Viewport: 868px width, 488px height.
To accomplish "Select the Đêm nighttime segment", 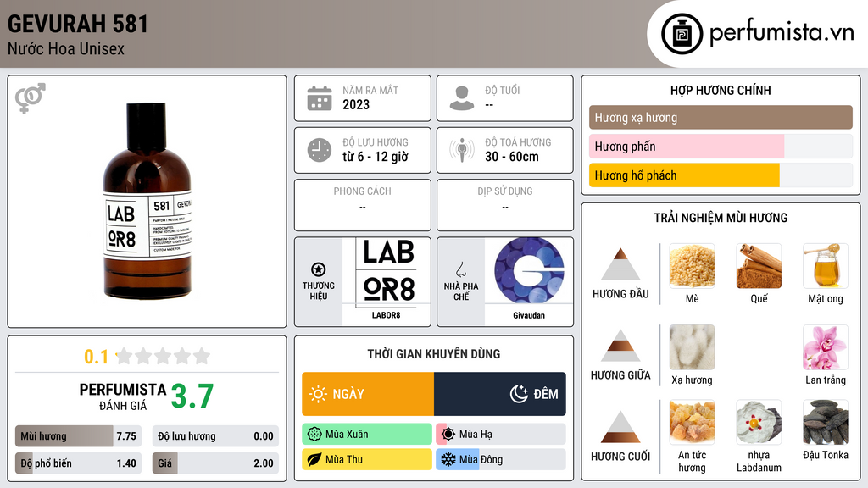I will (500, 394).
